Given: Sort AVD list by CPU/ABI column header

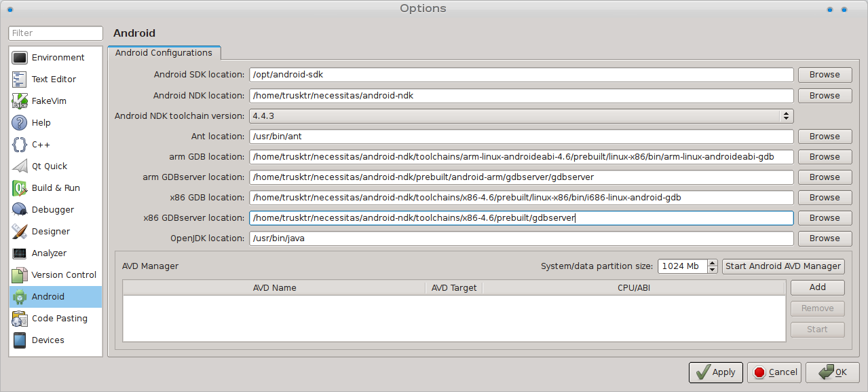Looking at the screenshot, I should coord(635,288).
